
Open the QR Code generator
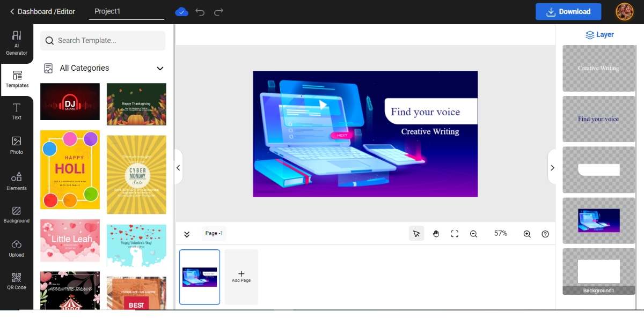point(17,281)
